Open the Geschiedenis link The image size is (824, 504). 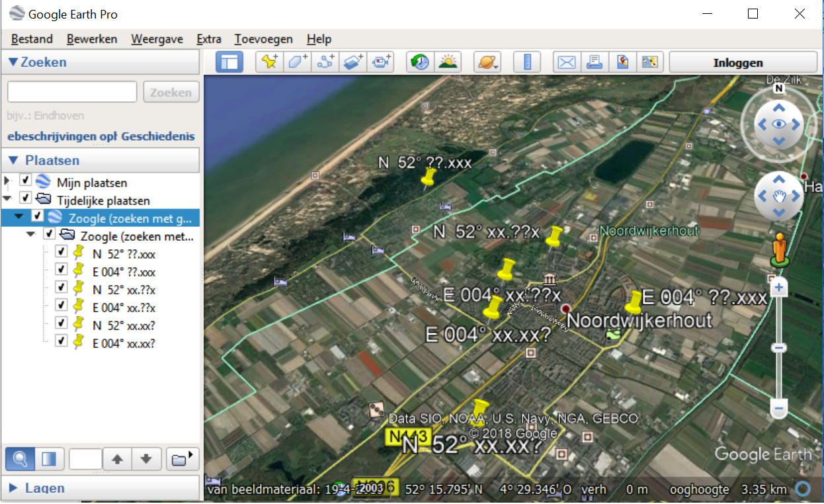(x=159, y=136)
